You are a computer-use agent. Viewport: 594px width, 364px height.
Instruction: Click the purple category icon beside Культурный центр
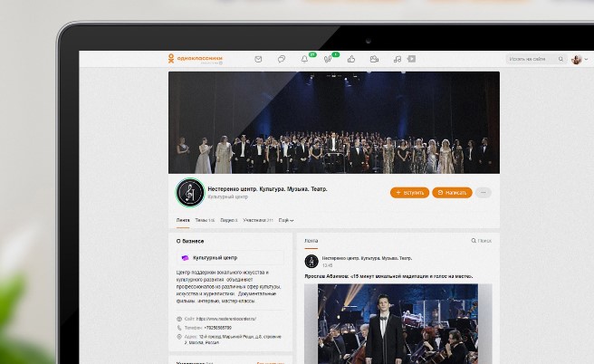click(185, 257)
